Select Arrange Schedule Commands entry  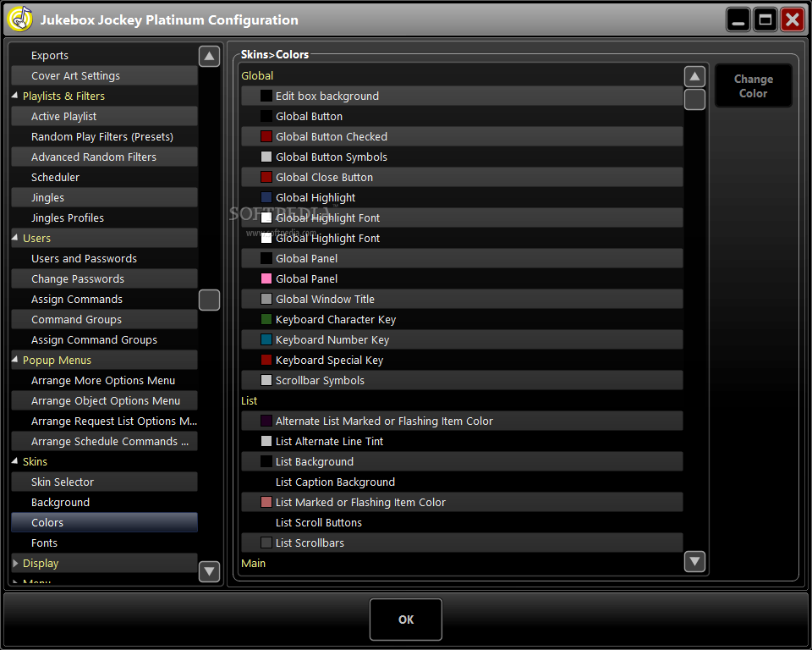point(104,441)
